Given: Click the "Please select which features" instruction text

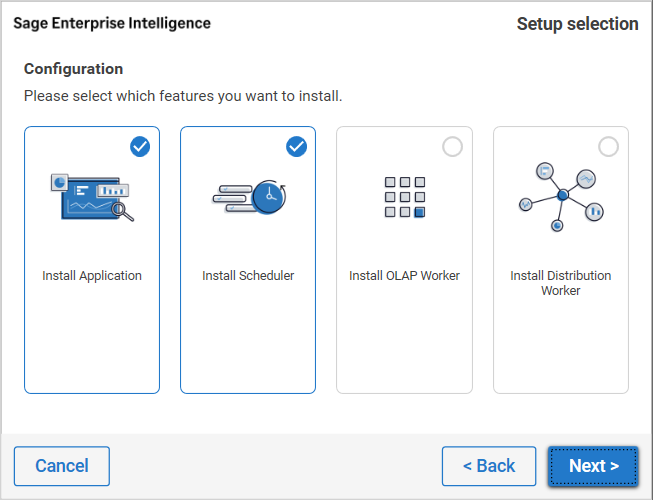Looking at the screenshot, I should tap(183, 96).
